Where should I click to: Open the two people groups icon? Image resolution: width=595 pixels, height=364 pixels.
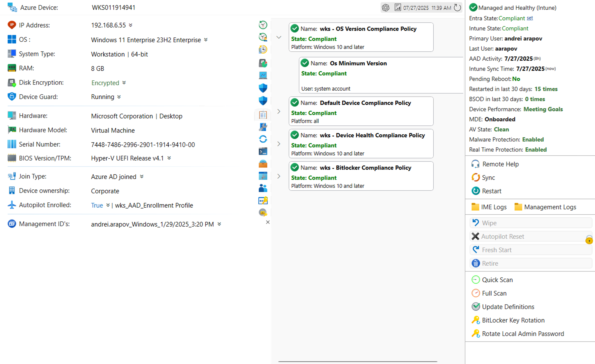263,188
